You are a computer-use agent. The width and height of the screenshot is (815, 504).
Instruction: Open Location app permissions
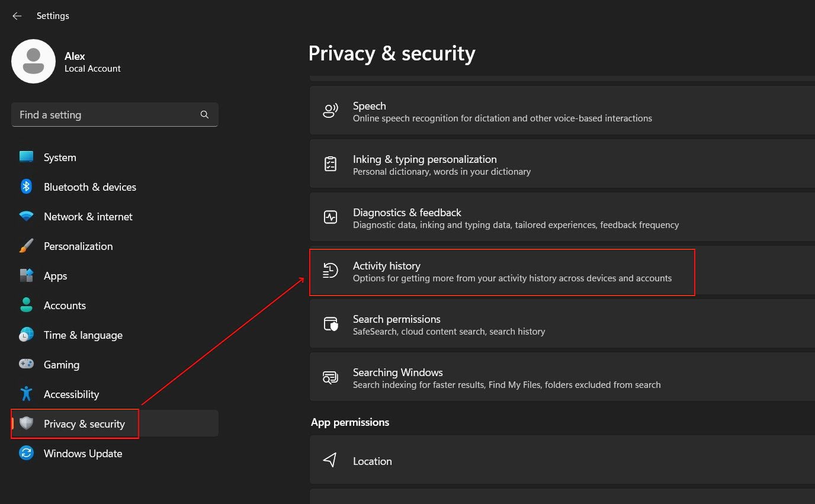coord(372,461)
